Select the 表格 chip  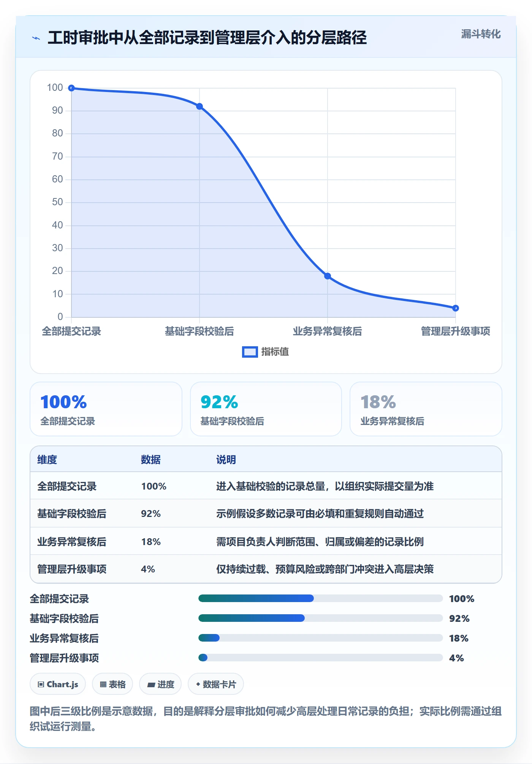pyautogui.click(x=112, y=684)
